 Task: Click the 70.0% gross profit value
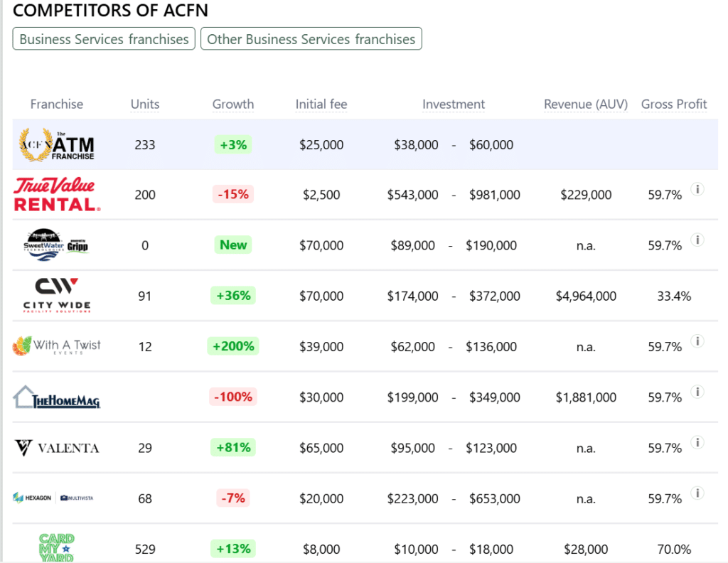(x=674, y=549)
